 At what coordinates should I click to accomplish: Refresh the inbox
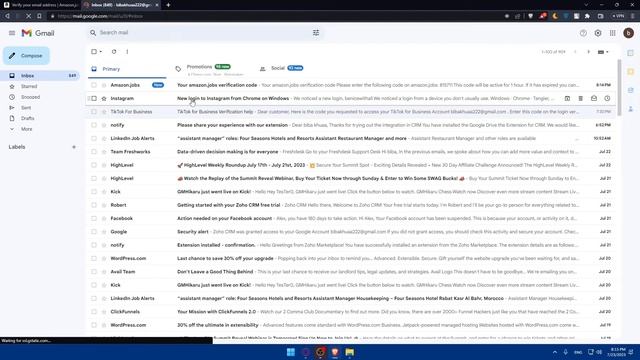pos(114,52)
